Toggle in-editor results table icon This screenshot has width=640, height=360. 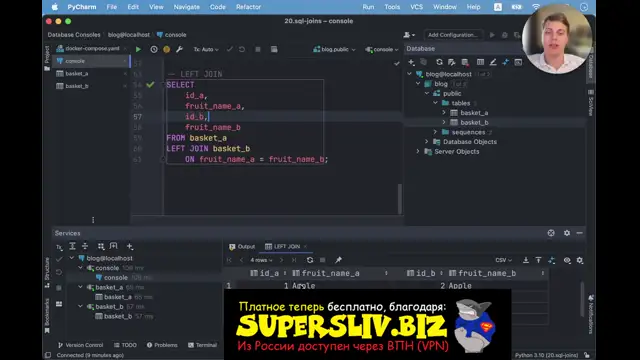pyautogui.click(x=274, y=49)
